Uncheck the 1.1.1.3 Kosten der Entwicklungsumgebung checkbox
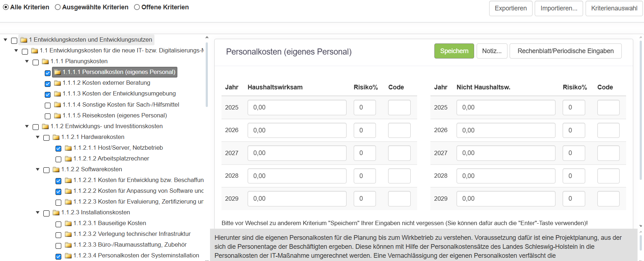This screenshot has height=261, width=644. [48, 95]
